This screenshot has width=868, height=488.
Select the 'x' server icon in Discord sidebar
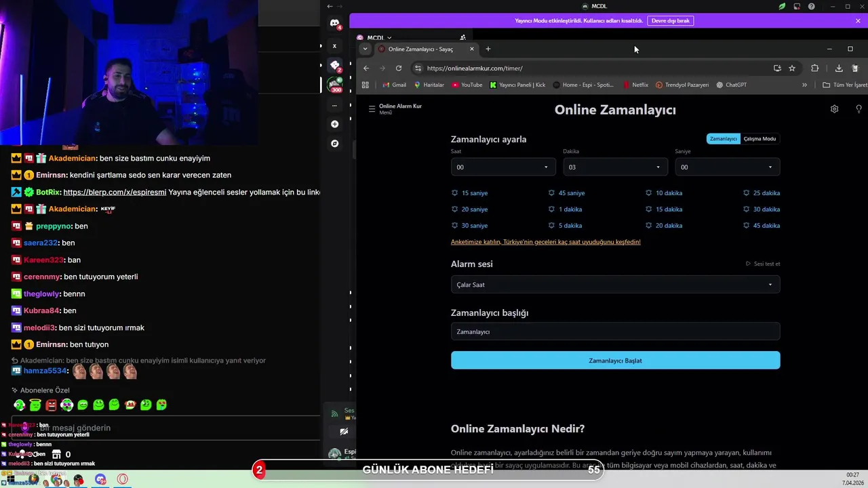pos(334,46)
